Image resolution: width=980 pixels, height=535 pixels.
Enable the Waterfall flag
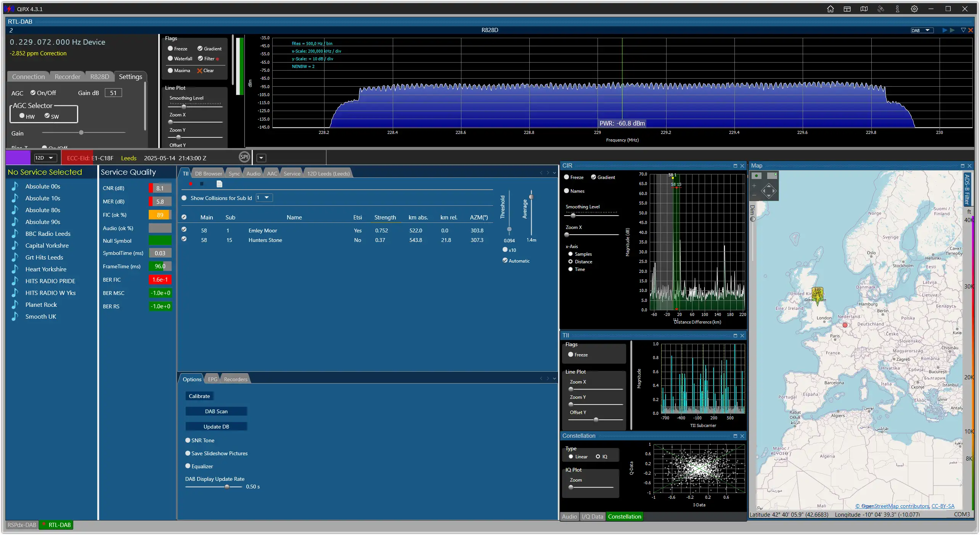[x=180, y=58]
